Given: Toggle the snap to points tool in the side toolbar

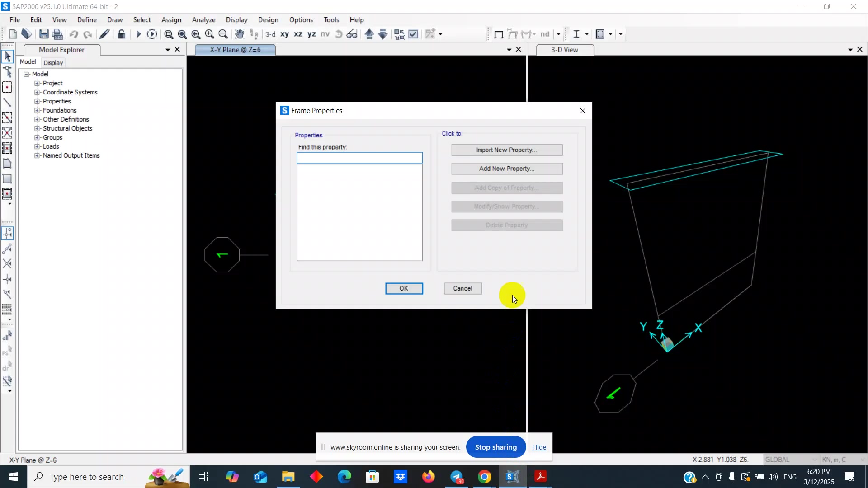Looking at the screenshot, I should click(7, 233).
